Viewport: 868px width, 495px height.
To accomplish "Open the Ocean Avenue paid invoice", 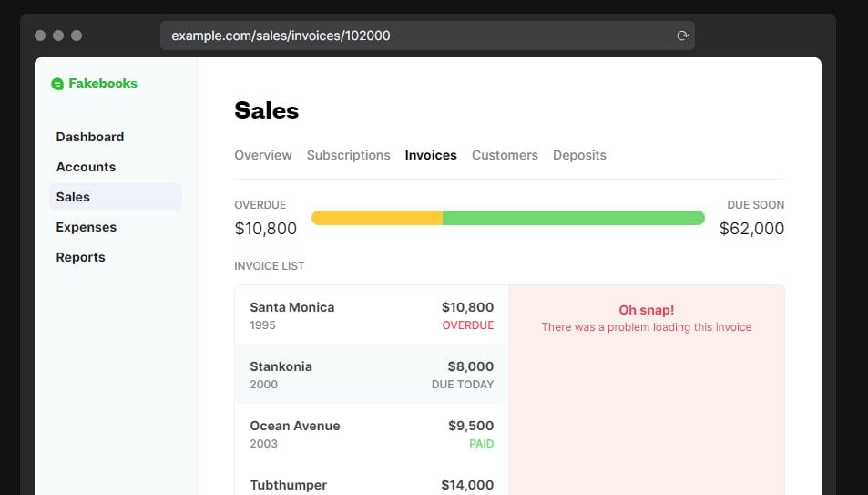I will click(x=372, y=434).
